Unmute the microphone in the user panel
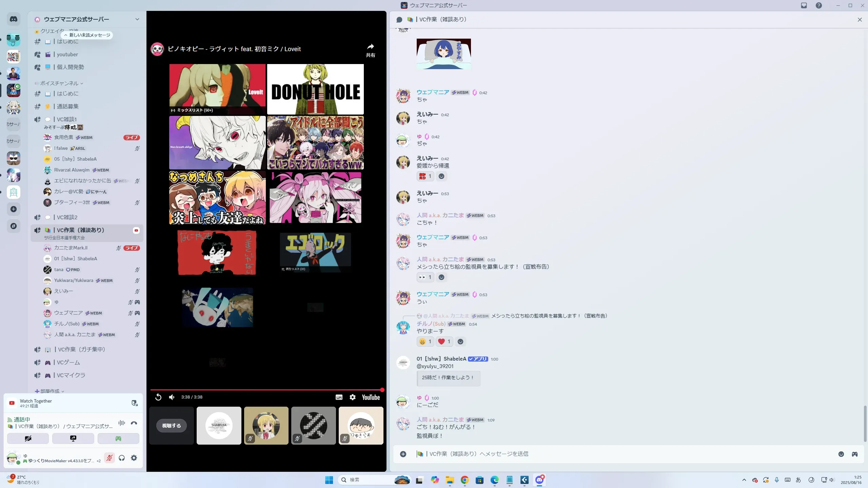The height and width of the screenshot is (488, 868). 109,458
